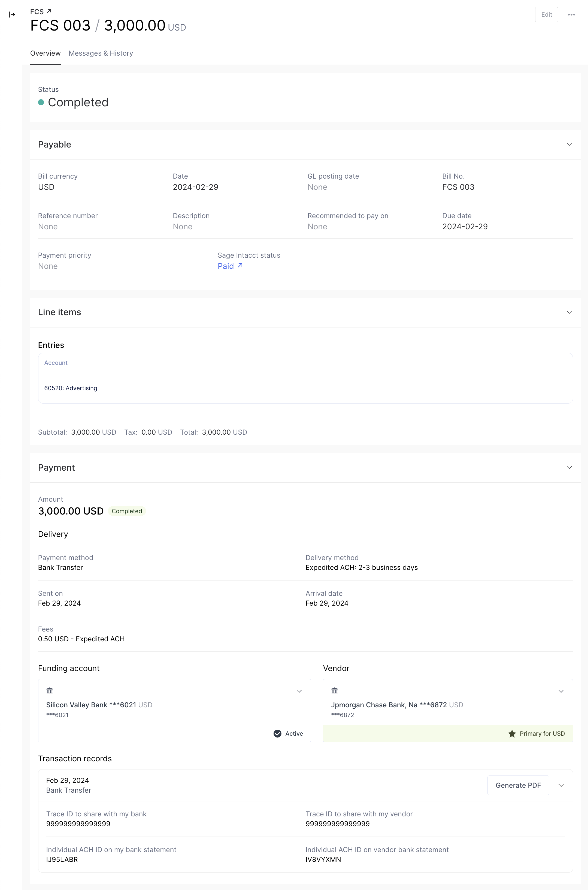This screenshot has width=588, height=890.
Task: Click the 60520: Advertising entry row
Action: [305, 388]
